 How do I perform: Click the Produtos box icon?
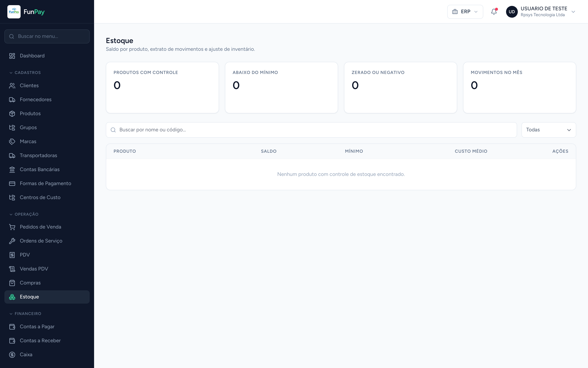coord(12,114)
